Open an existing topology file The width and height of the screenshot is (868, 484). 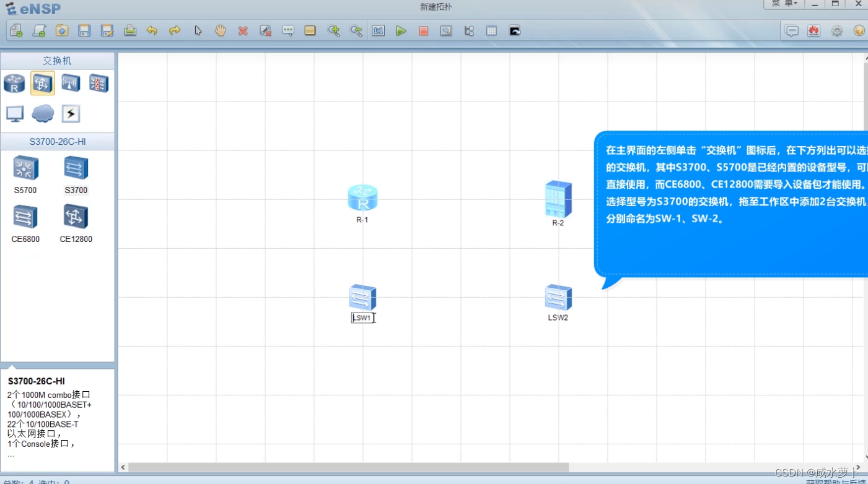tap(62, 30)
